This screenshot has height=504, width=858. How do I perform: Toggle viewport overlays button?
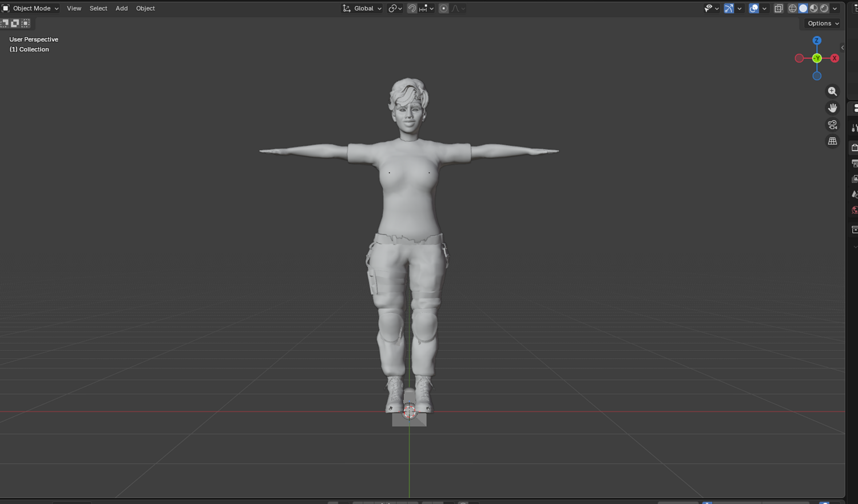[x=754, y=9]
